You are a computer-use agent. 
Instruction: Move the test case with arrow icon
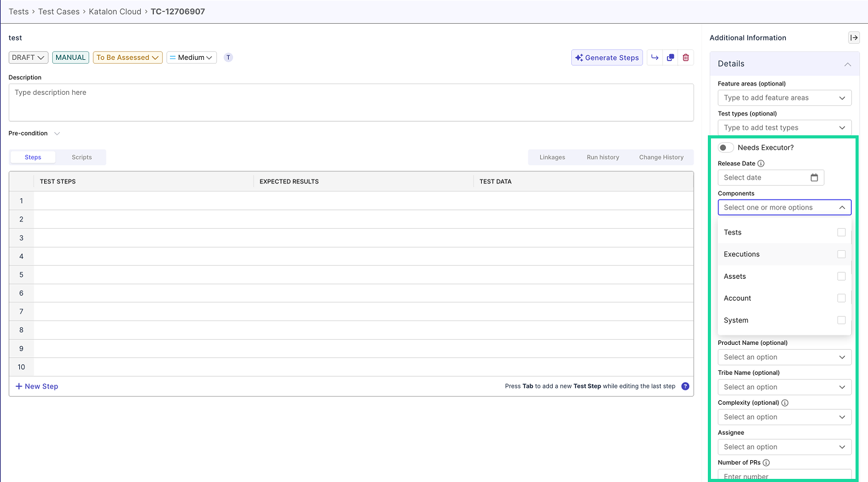(656, 57)
